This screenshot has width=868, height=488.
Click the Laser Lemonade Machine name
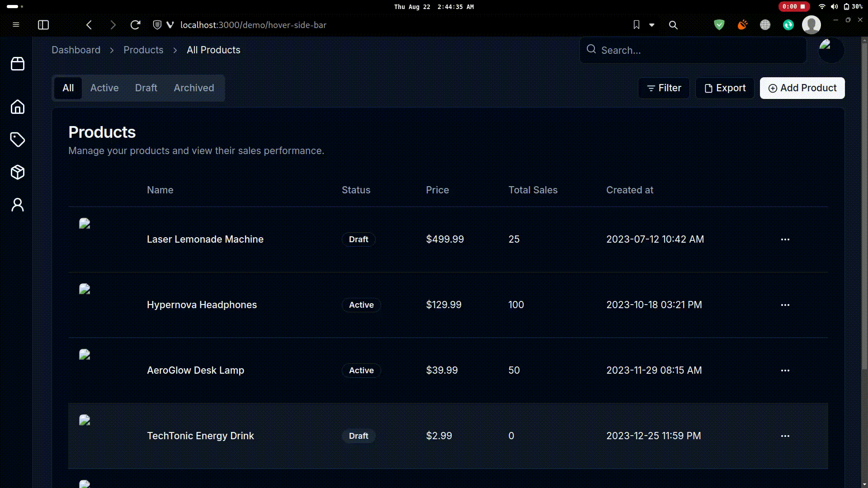pyautogui.click(x=205, y=239)
